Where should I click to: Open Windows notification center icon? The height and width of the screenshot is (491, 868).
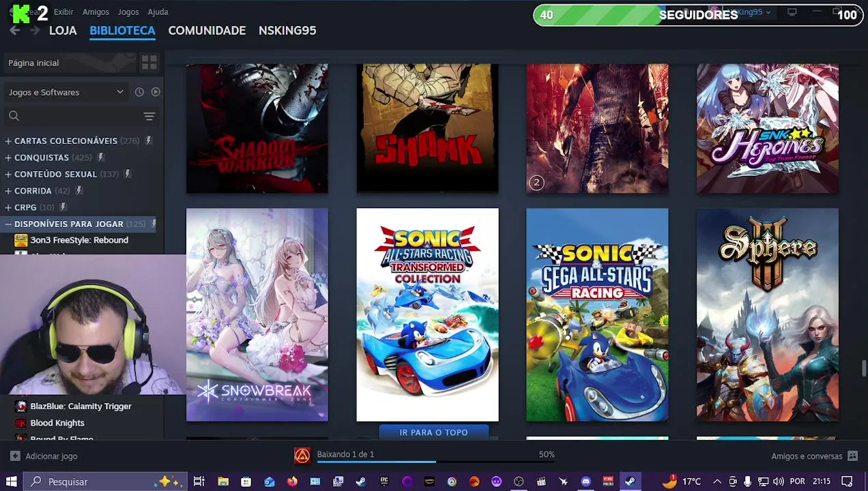[x=847, y=481]
